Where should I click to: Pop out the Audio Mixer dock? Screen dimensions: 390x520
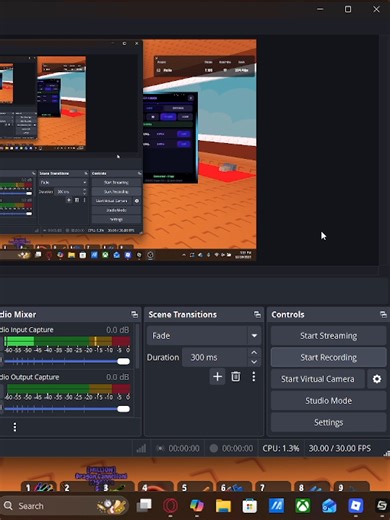point(134,314)
